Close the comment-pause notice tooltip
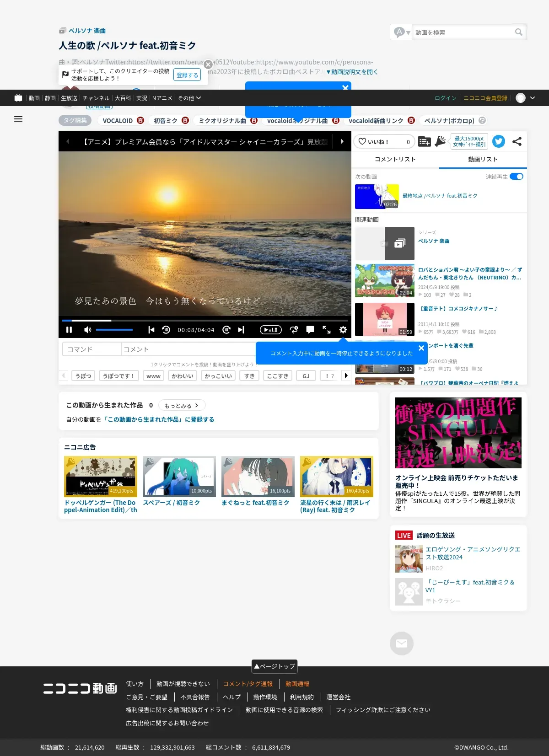 (x=421, y=348)
